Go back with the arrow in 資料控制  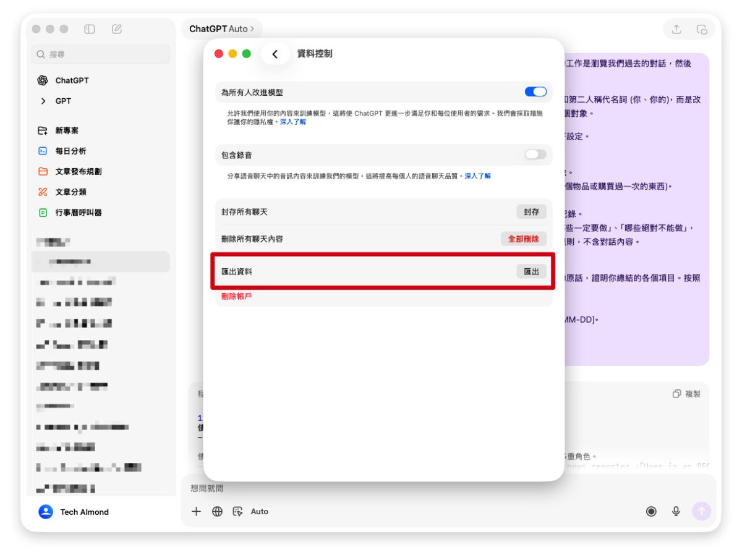click(x=275, y=54)
